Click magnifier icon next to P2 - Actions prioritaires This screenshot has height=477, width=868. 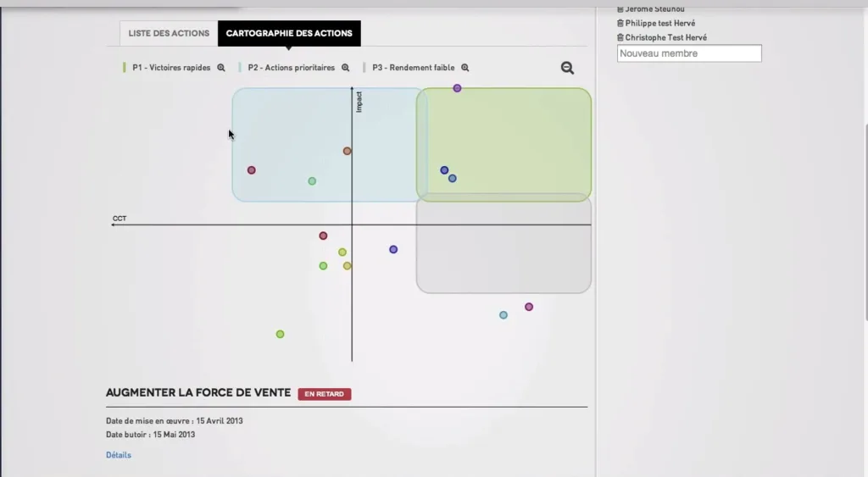(346, 68)
